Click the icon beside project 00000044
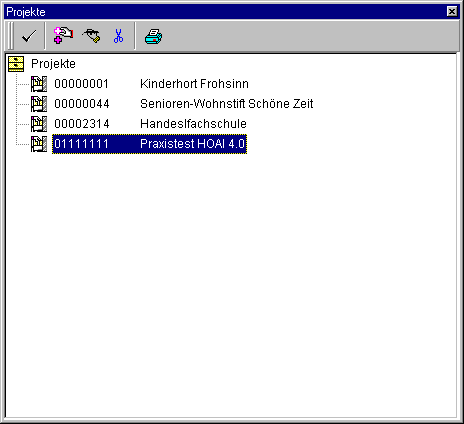 [x=39, y=104]
